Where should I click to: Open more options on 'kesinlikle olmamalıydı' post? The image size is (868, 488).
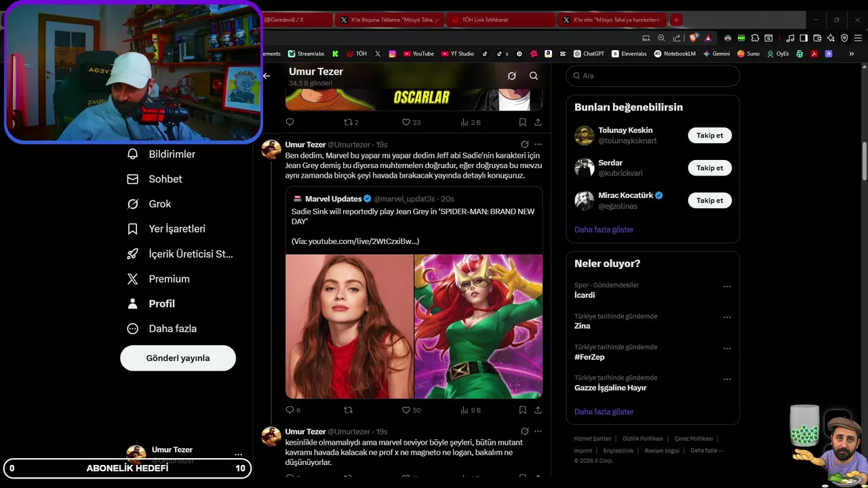538,431
